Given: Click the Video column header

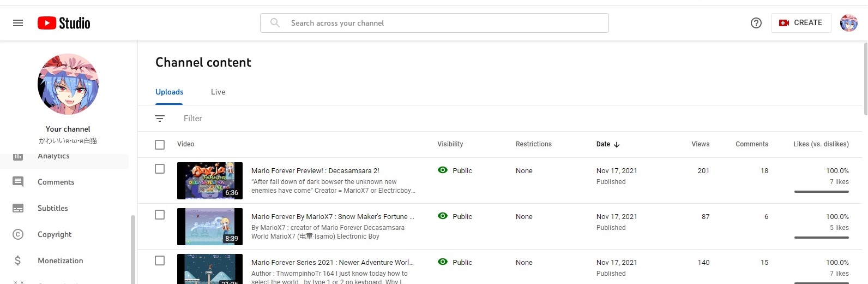Looking at the screenshot, I should tap(185, 144).
